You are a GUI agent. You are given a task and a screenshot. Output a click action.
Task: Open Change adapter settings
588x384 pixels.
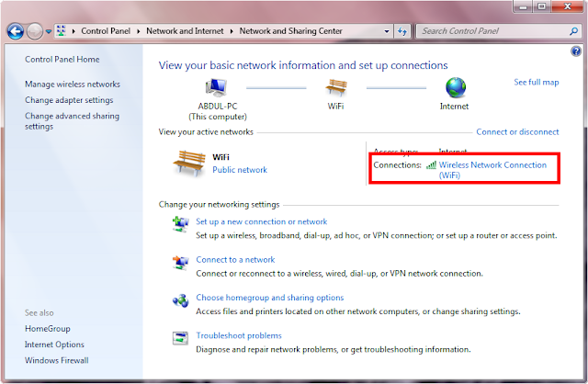tap(69, 100)
